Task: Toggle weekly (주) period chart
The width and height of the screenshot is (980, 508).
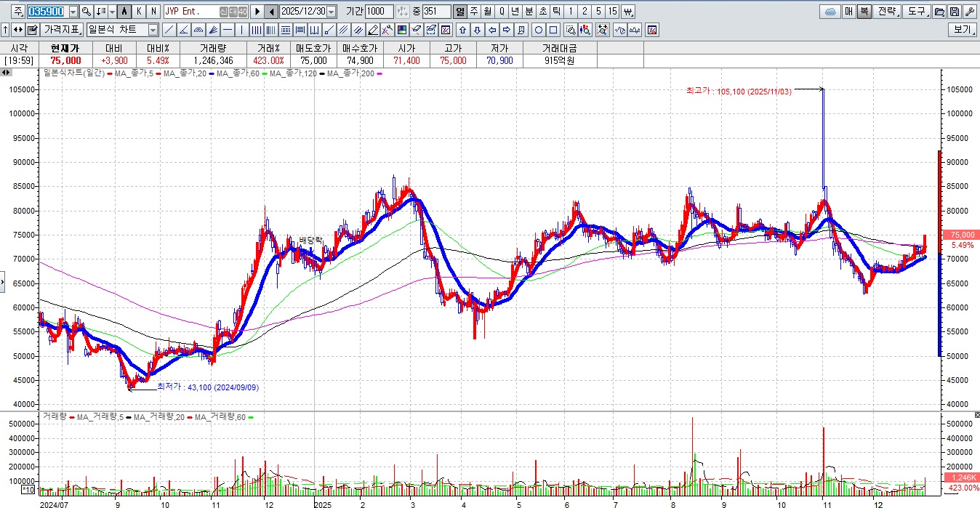Action: pyautogui.click(x=474, y=12)
